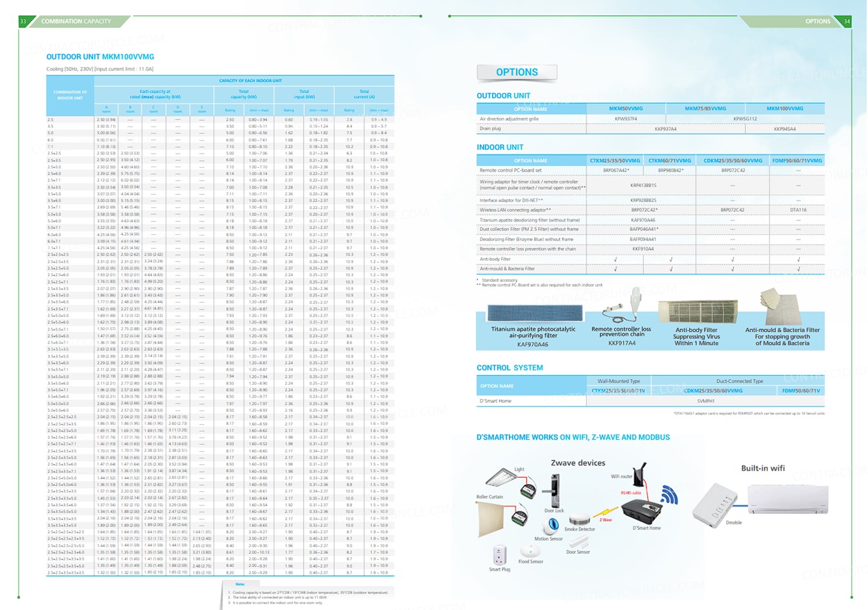Click the INDOOR UNIT section heading

point(500,147)
